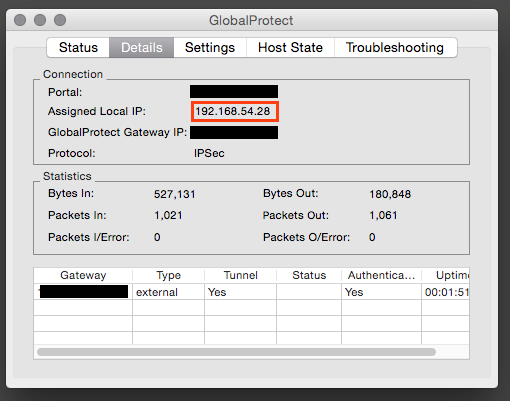
Task: Click the Gateway column header
Action: (83, 275)
